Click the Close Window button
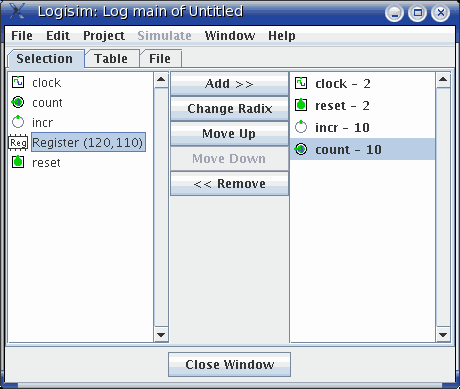460x389 pixels. [x=229, y=365]
